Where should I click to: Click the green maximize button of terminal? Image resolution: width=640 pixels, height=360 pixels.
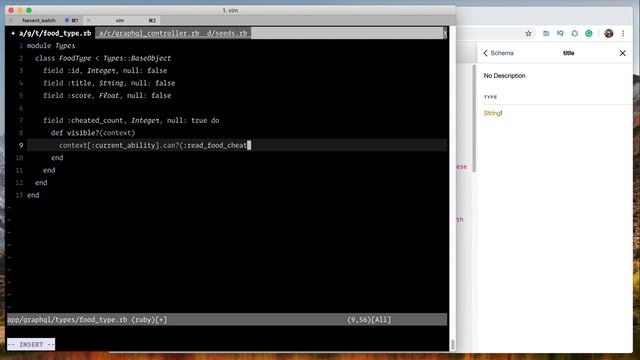[x=29, y=10]
